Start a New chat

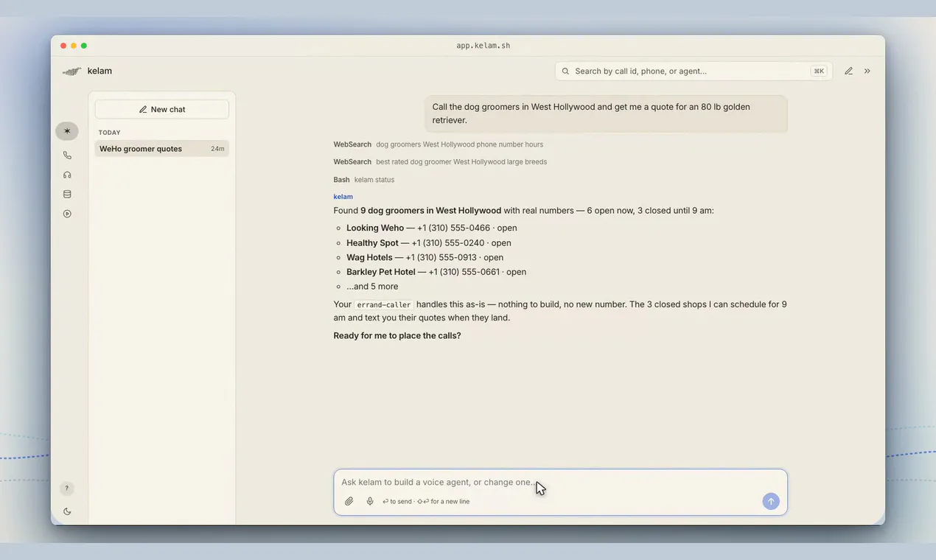coord(162,109)
